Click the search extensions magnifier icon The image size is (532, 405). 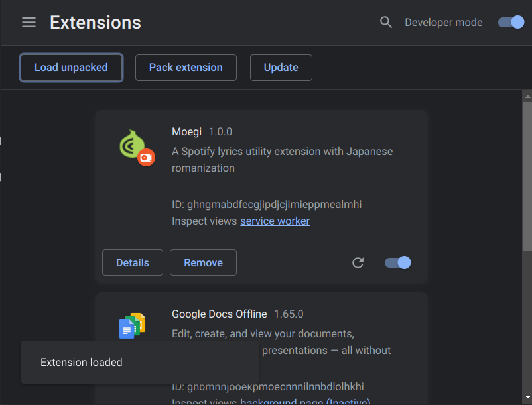386,22
